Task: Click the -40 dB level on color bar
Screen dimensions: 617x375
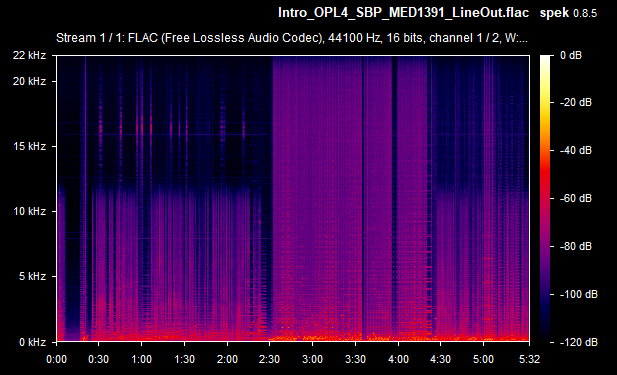Action: (575, 150)
